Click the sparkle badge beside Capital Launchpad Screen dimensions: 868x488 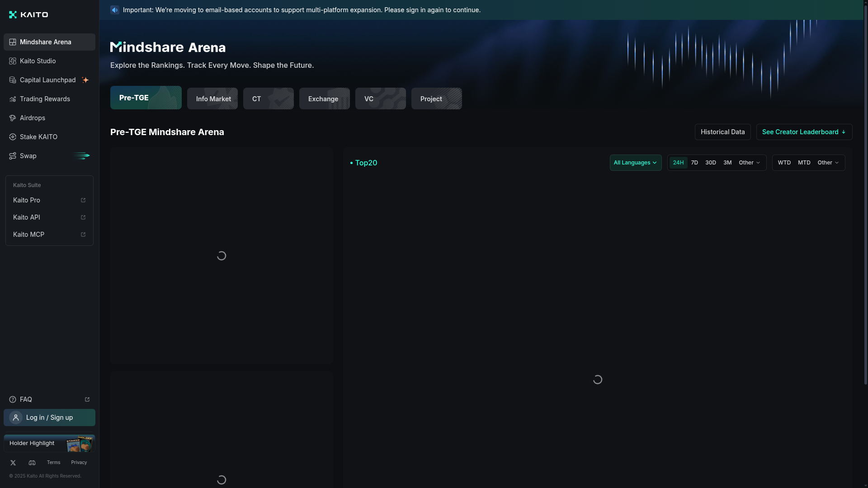[85, 80]
